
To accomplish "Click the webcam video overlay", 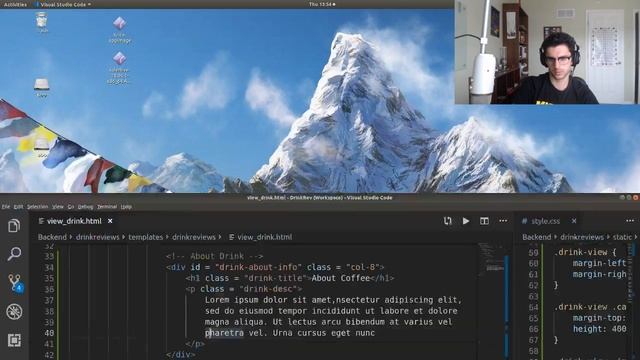I will pyautogui.click(x=547, y=52).
